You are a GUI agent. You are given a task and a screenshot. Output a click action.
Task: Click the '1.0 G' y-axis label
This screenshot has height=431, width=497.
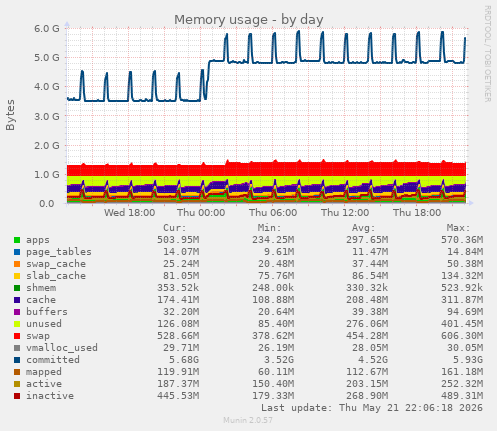coord(47,175)
